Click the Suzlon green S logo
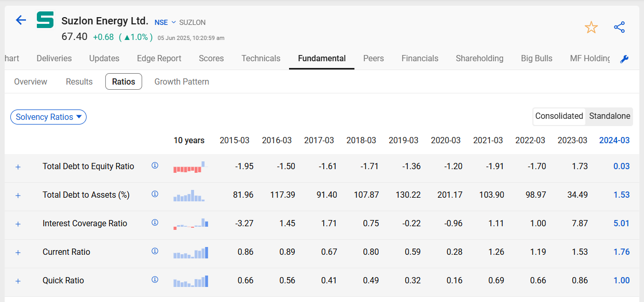This screenshot has width=644, height=302. point(45,20)
